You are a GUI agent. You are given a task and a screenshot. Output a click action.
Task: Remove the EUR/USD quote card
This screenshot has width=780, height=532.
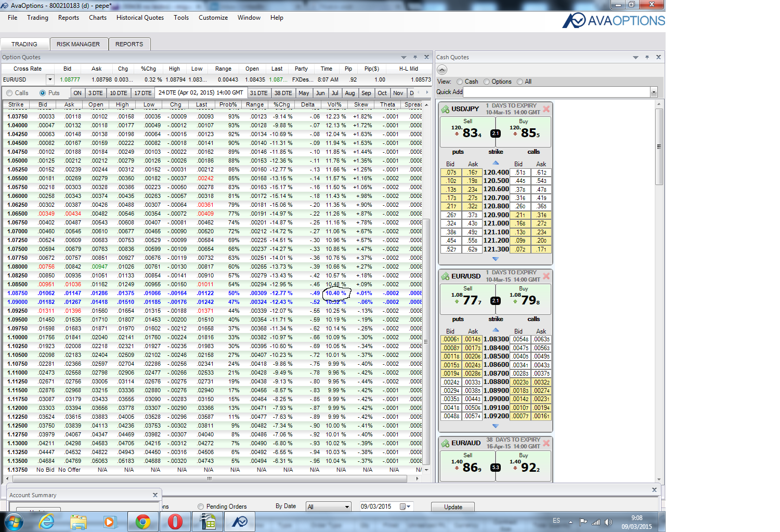pyautogui.click(x=546, y=276)
